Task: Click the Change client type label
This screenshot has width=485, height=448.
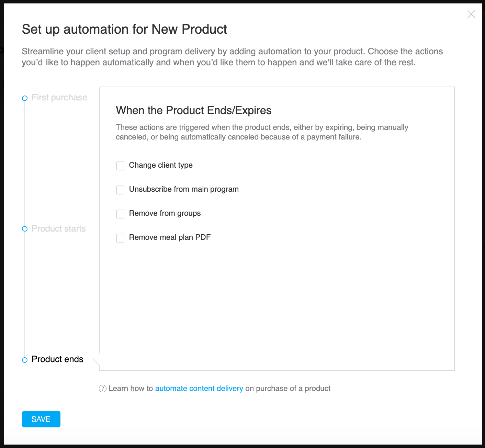Action: point(161,165)
